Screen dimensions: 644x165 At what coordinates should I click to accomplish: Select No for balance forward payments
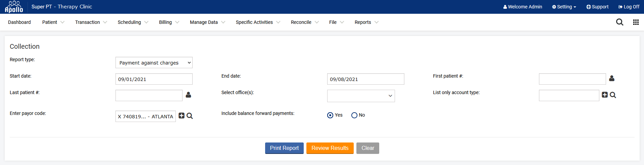[354, 115]
